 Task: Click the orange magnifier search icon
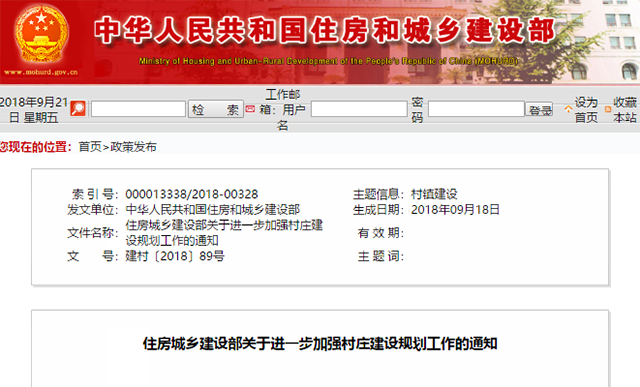(78, 109)
